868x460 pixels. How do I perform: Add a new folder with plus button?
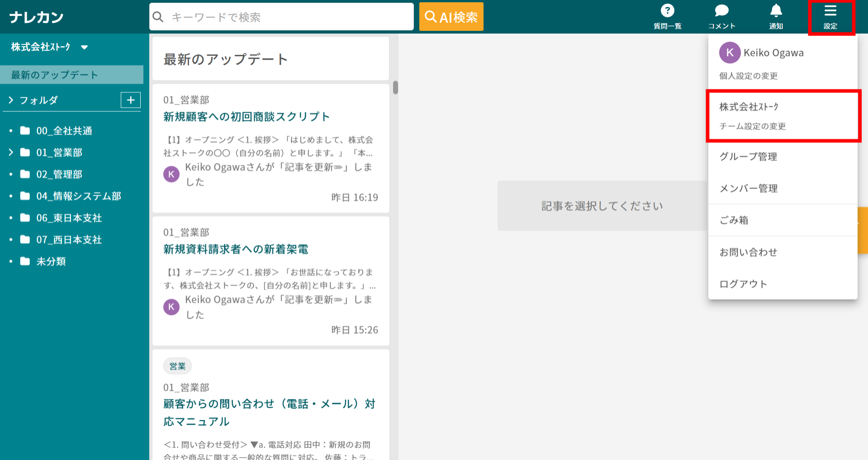point(131,100)
